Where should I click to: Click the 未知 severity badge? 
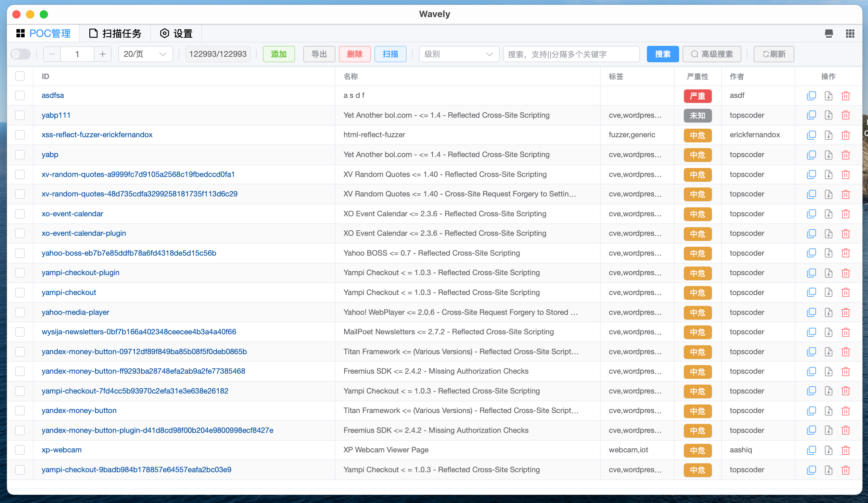[x=697, y=116]
